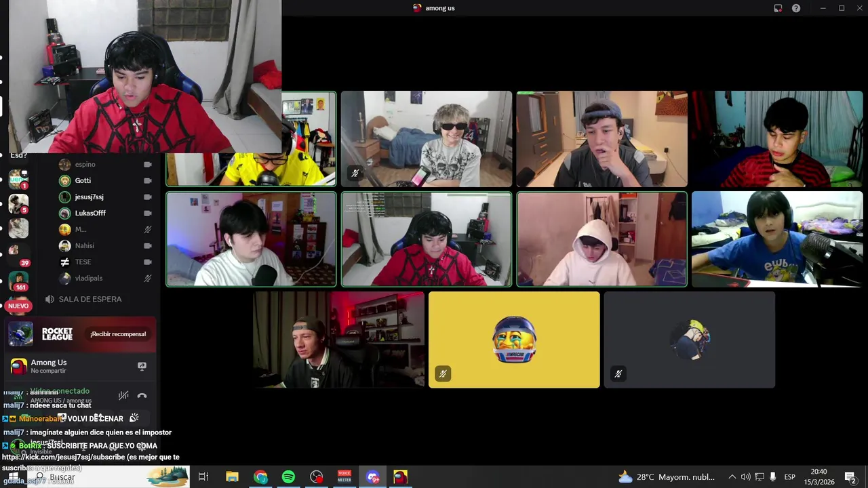Stop sharing Among Us via screen-share icon

142,366
